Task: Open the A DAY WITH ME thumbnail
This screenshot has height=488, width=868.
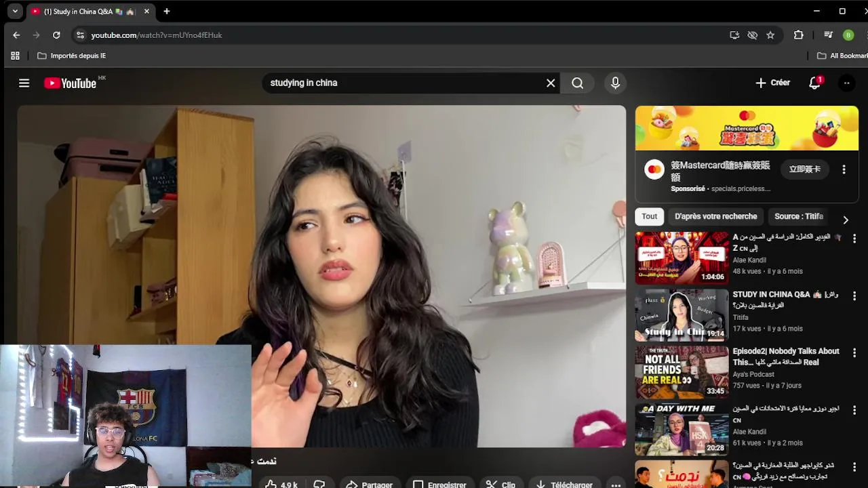Action: (x=682, y=429)
